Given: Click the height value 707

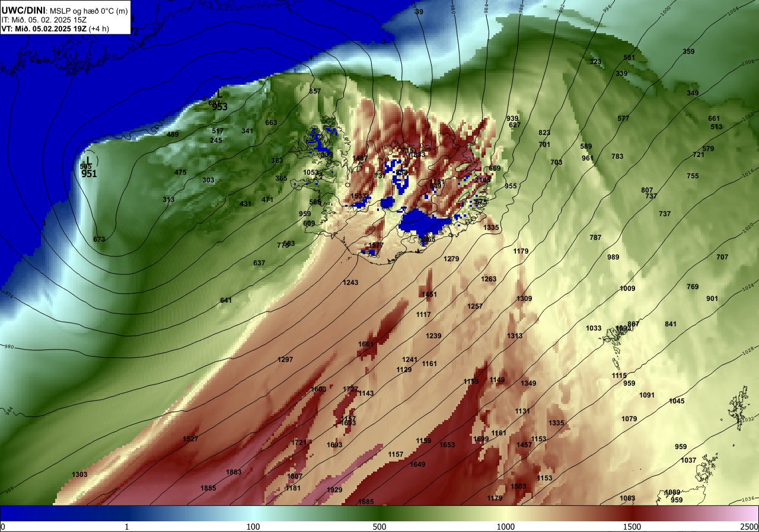Looking at the screenshot, I should coord(722,257).
